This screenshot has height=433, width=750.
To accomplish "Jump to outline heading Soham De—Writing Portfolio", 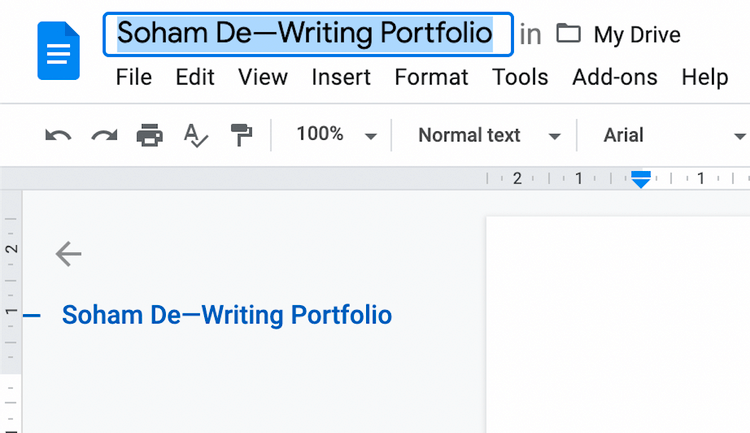I will 227,315.
